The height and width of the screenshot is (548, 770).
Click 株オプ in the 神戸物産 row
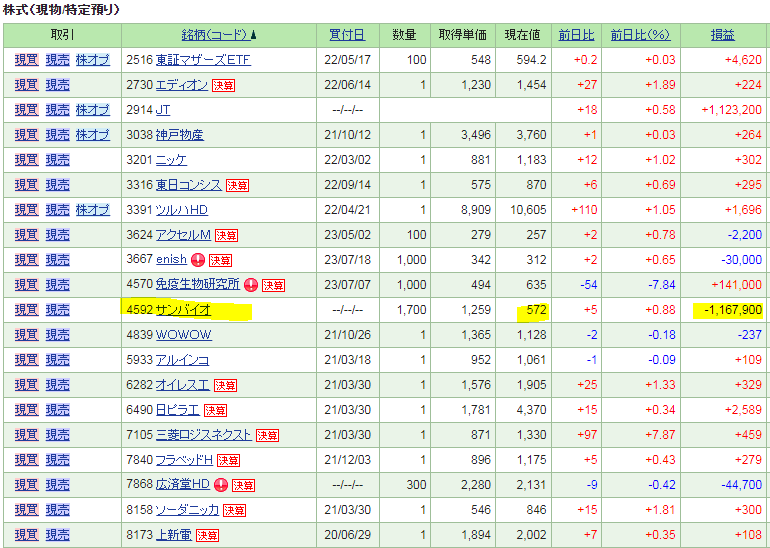(93, 135)
